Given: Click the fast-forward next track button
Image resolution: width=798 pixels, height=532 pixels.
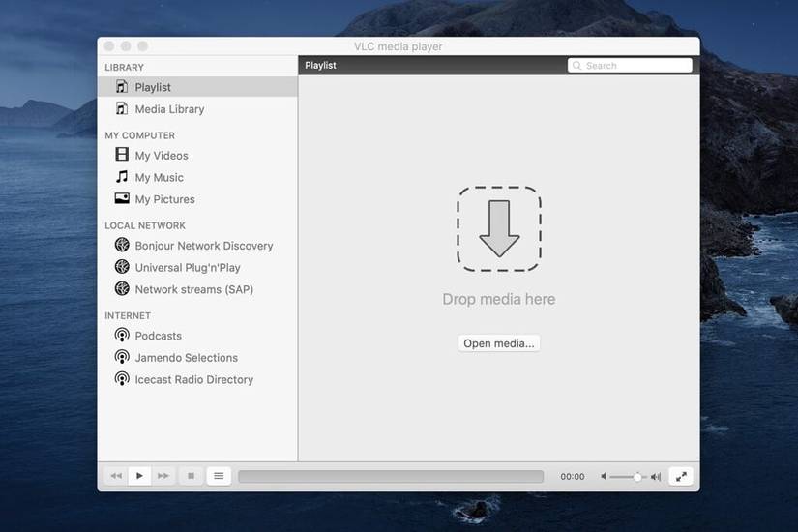Looking at the screenshot, I should [163, 476].
